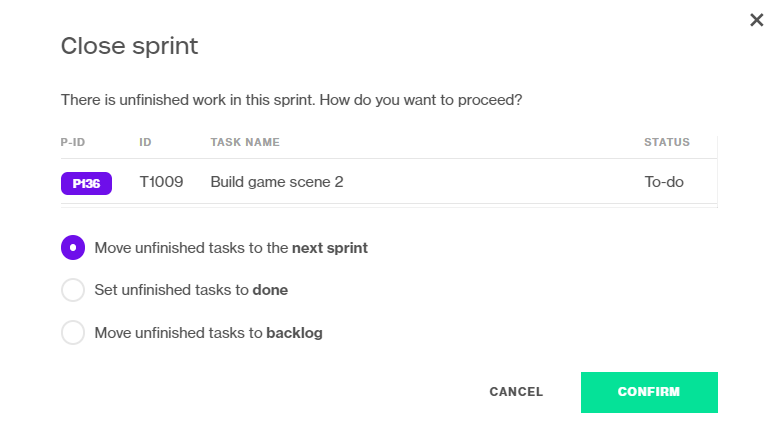Cancel the close sprint dialog
The image size is (769, 439).
(x=516, y=392)
